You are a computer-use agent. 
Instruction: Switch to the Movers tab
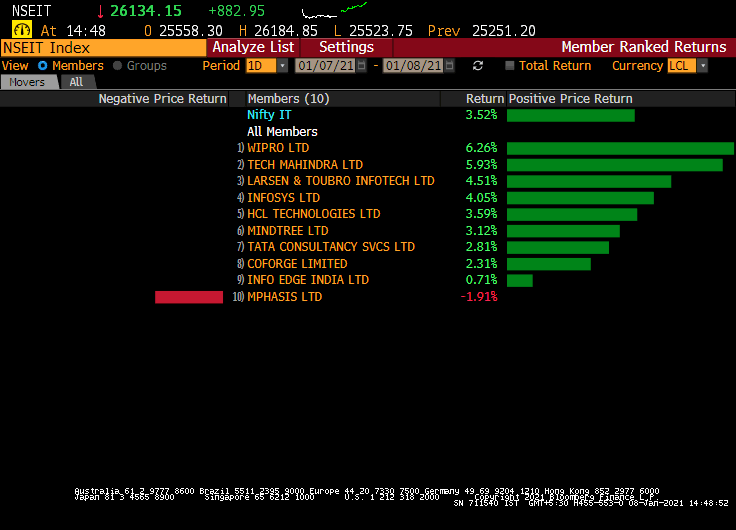tap(27, 82)
